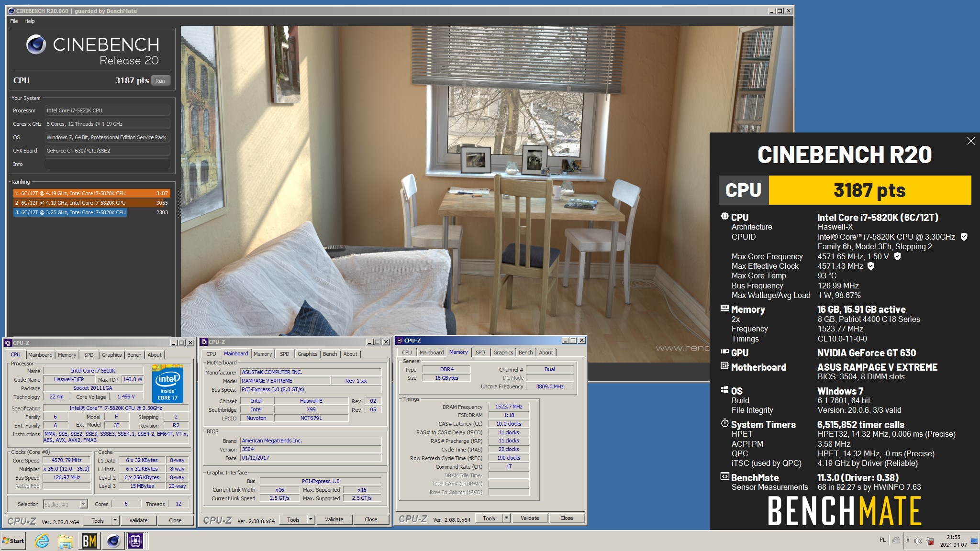This screenshot has height=551, width=980.
Task: Click Cinebench Processor field Intel Core i7-5820K
Action: point(107,110)
